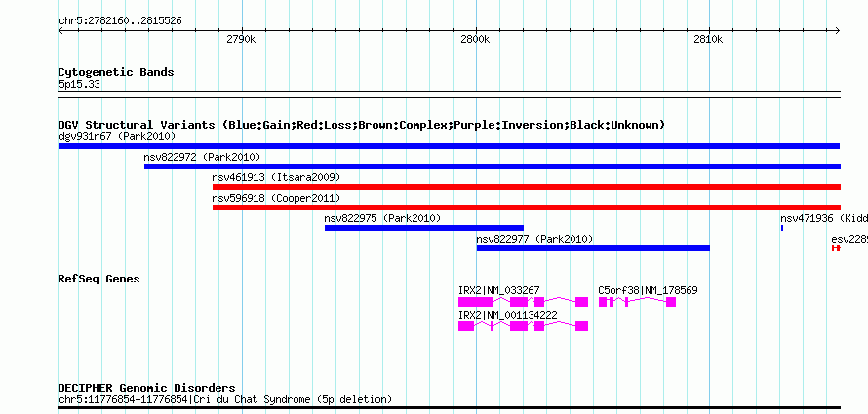Click the nsv822975 (Park2010) blue bar

coord(424,228)
